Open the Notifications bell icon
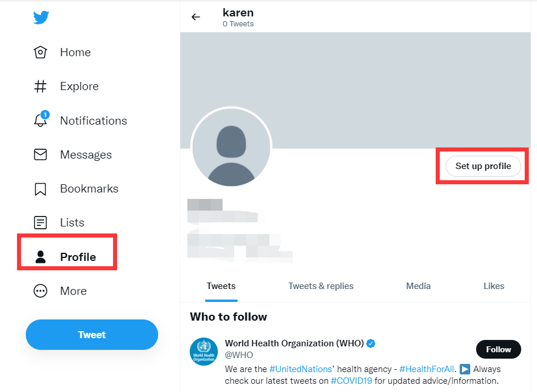The height and width of the screenshot is (392, 537). tap(40, 121)
